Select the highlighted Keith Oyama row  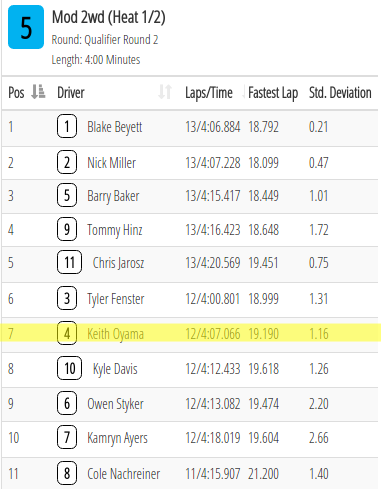[190, 333]
